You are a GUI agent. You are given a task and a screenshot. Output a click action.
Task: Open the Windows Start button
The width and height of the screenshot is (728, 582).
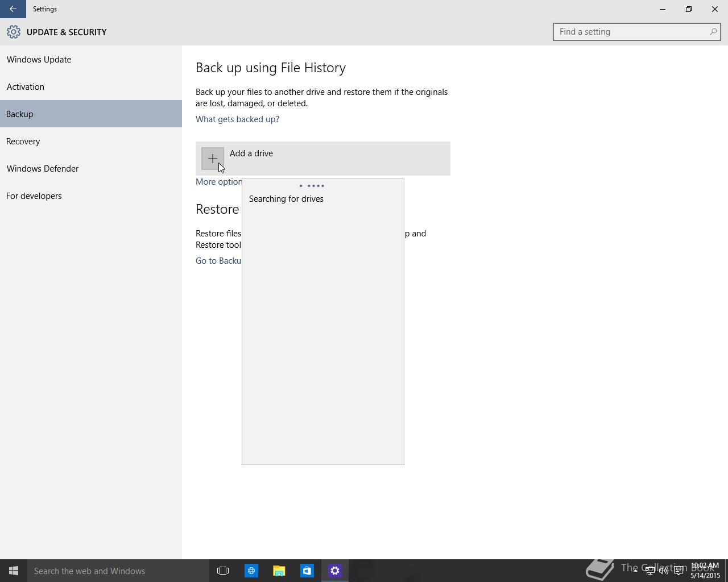[x=14, y=571]
